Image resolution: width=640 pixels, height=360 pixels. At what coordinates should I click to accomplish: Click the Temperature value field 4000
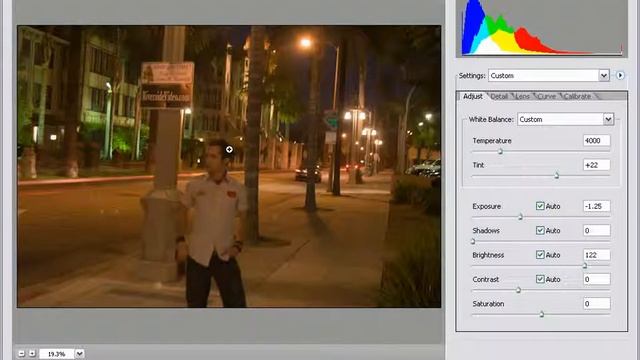(x=596, y=140)
